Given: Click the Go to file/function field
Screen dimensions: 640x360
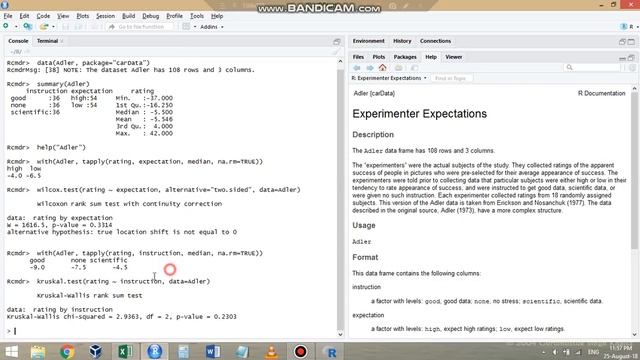Looking at the screenshot, I should 141,27.
